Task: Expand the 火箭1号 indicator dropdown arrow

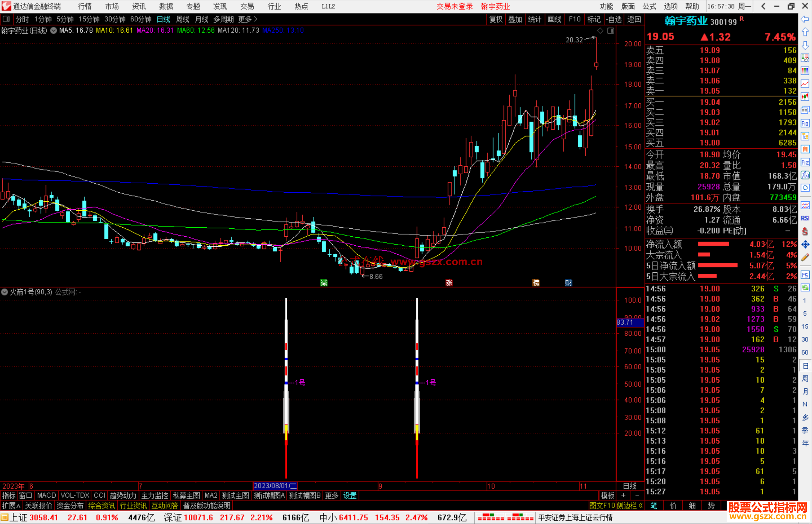Action: click(x=5, y=292)
